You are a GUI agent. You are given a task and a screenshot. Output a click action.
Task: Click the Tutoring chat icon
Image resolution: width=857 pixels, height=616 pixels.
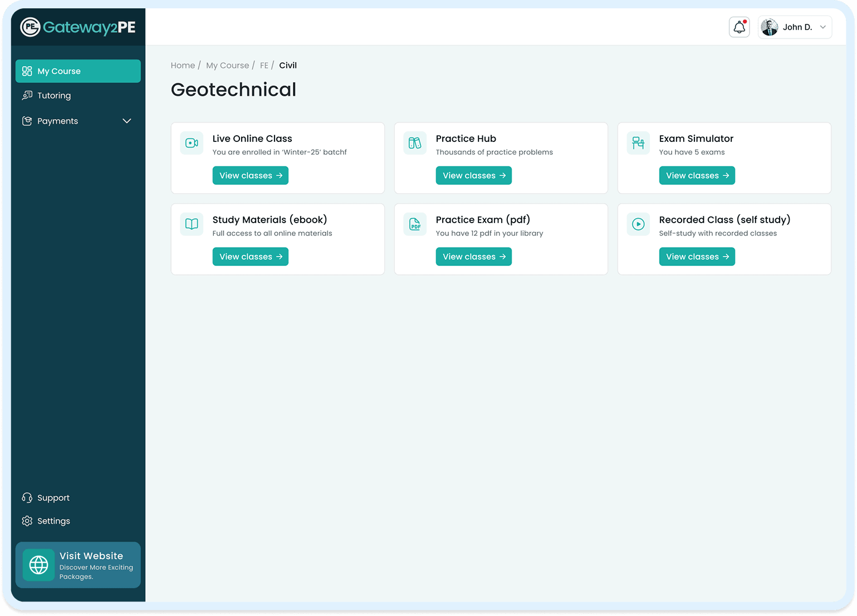[x=27, y=95]
